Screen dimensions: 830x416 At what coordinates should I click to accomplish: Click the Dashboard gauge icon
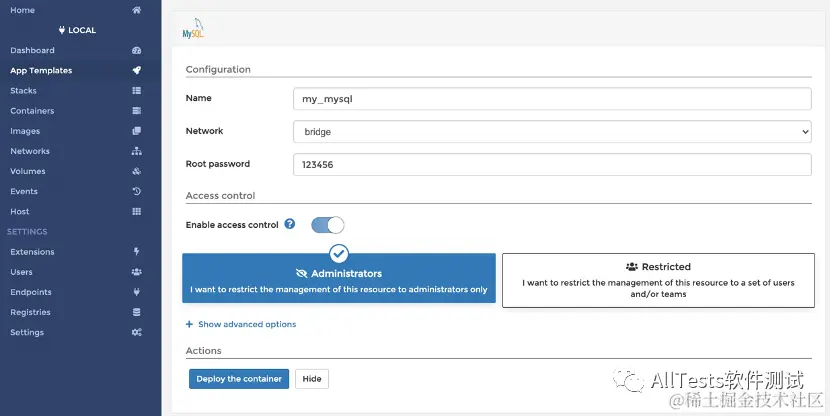tap(137, 50)
